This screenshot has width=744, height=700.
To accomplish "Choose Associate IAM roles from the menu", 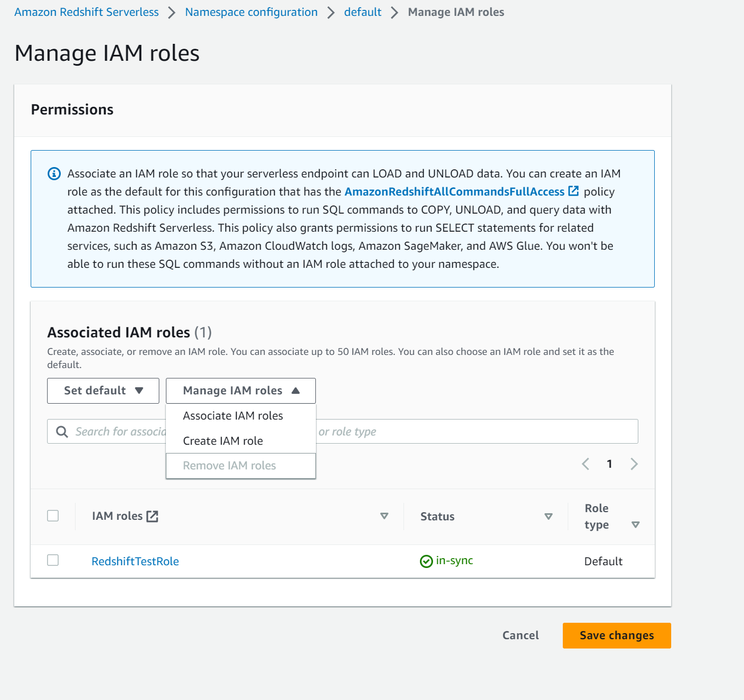I will tap(233, 416).
